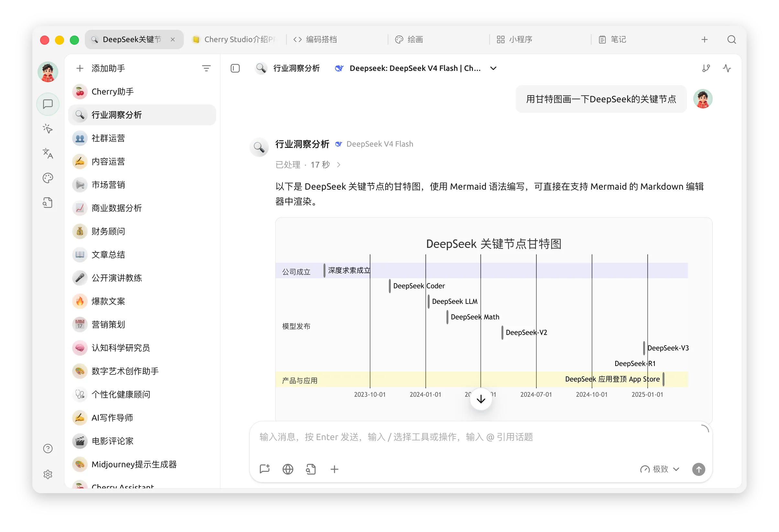
Task: Jump to bottom with the down-arrow button
Action: 481,399
